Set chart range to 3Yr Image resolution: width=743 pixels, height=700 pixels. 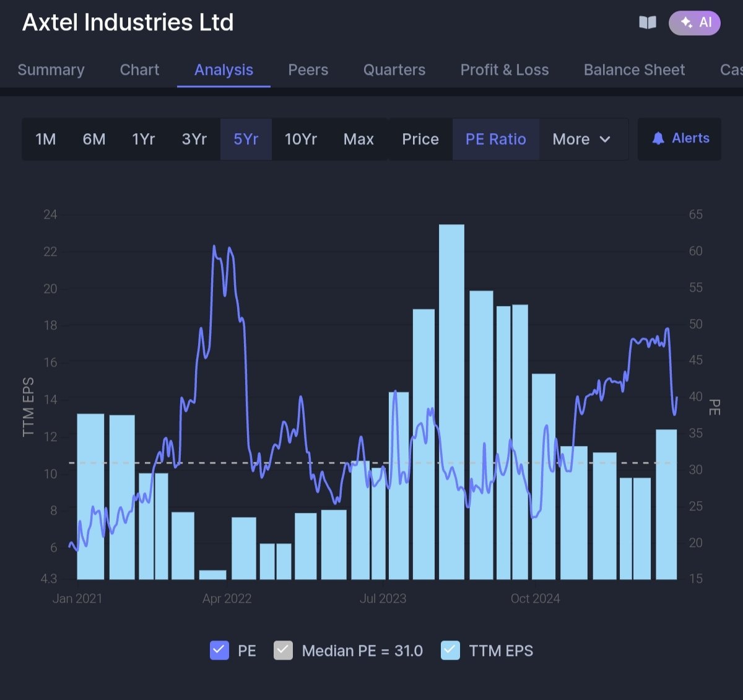194,139
